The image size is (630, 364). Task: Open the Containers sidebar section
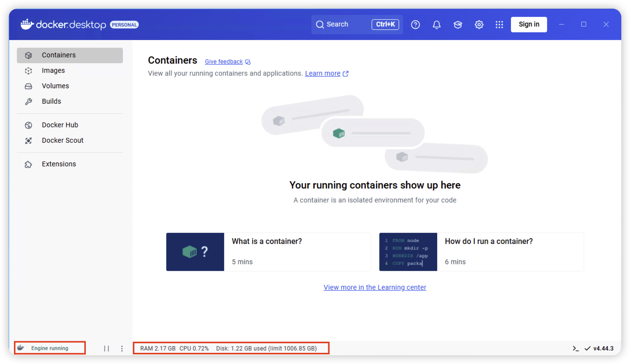70,55
